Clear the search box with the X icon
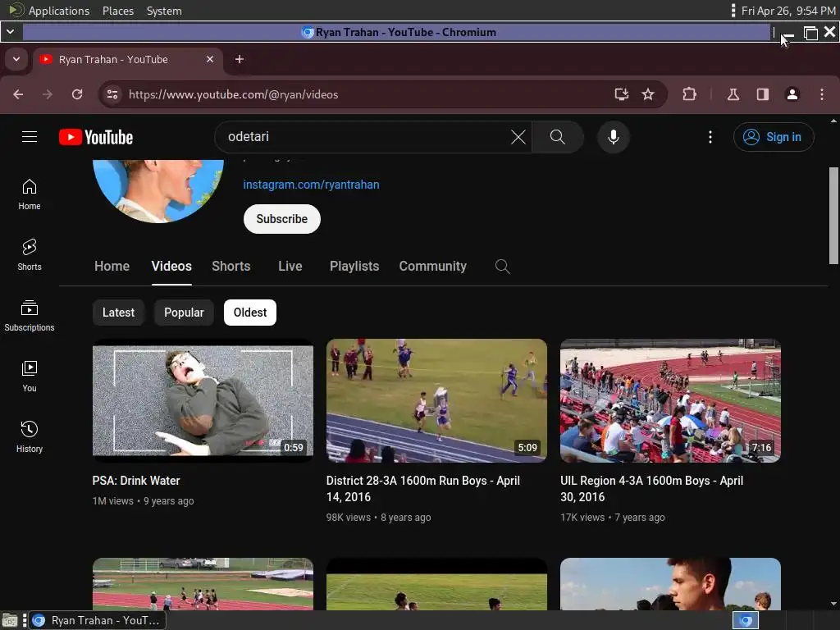This screenshot has height=630, width=840. (518, 137)
